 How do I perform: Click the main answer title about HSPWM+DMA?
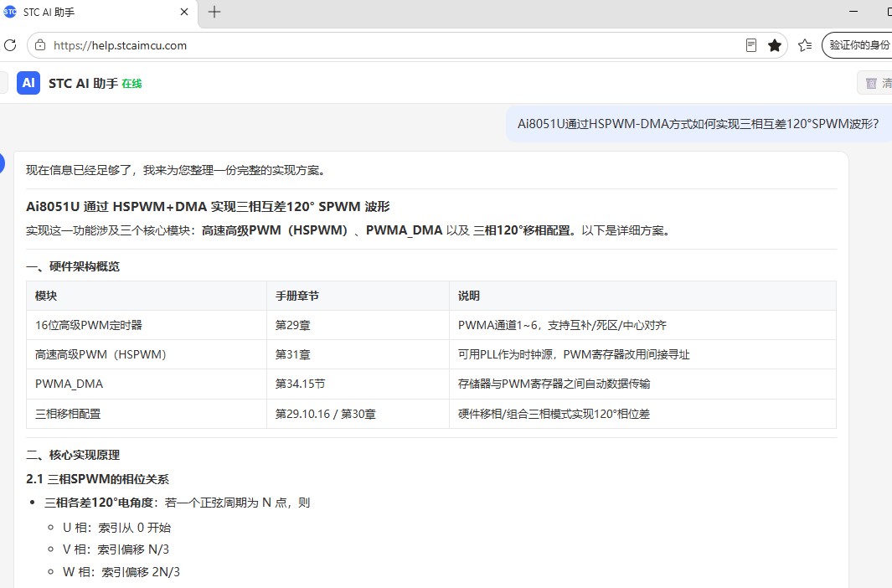208,206
